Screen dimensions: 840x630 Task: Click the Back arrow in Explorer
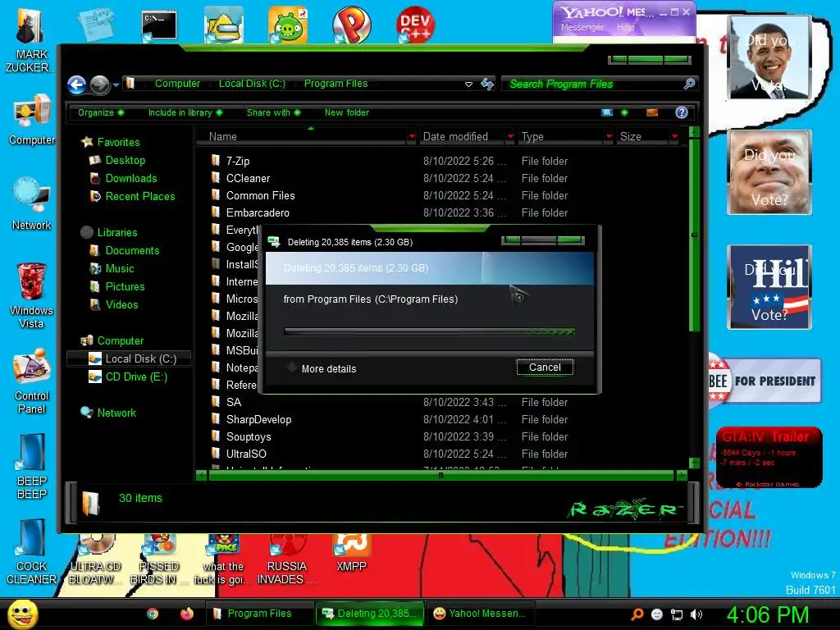coord(76,84)
